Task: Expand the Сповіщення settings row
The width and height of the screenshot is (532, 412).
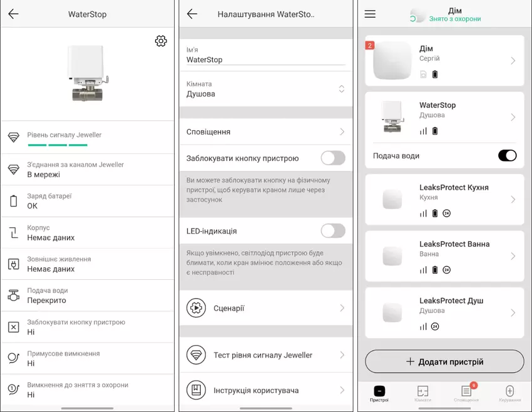Action: pyautogui.click(x=266, y=132)
